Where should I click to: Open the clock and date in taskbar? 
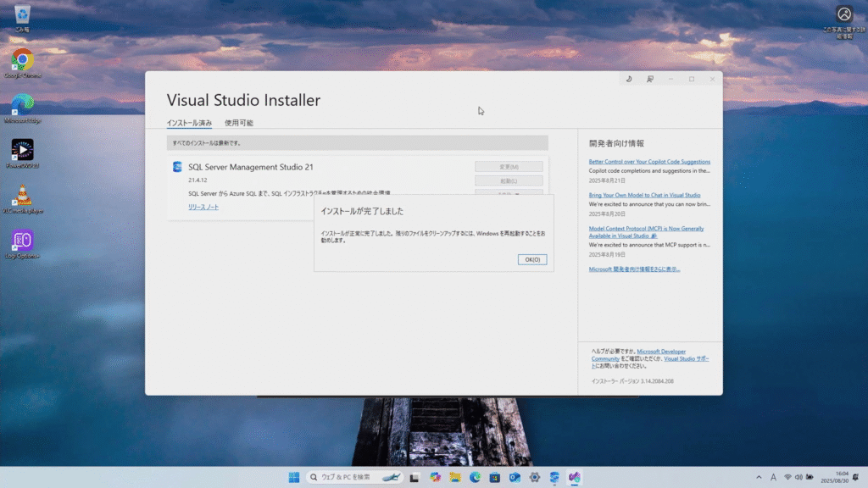pyautogui.click(x=834, y=477)
